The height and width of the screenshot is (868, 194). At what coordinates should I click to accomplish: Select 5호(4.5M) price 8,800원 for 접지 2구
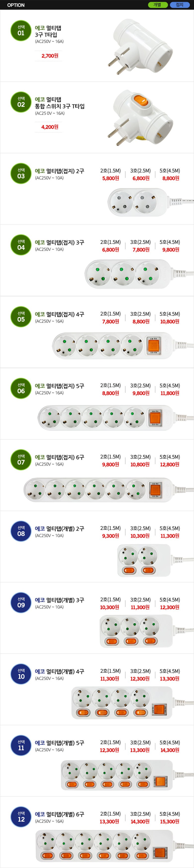coord(170,178)
